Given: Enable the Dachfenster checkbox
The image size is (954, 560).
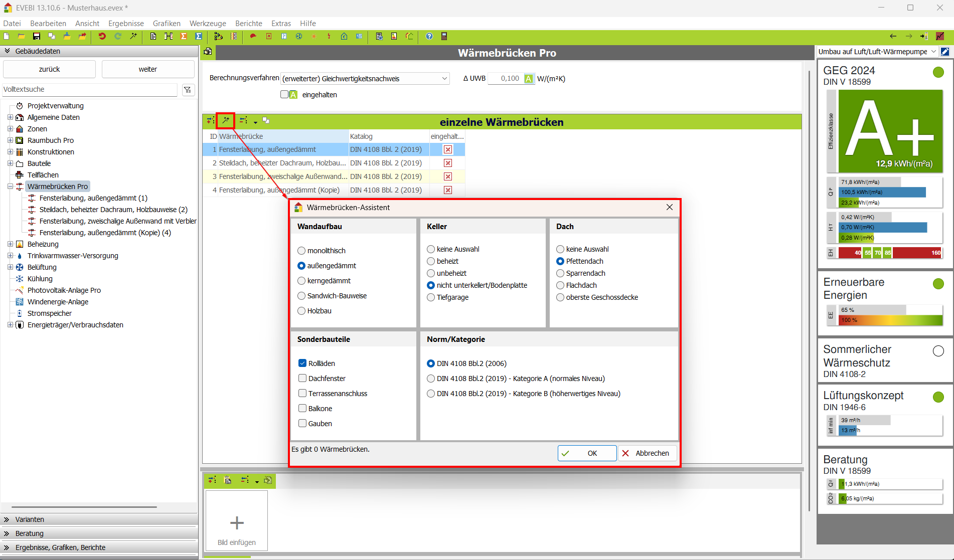Looking at the screenshot, I should tap(302, 379).
